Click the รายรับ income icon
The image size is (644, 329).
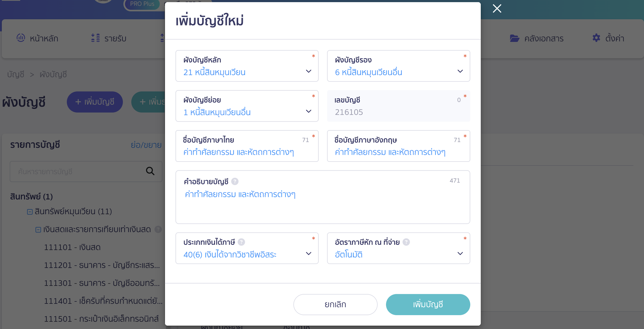pyautogui.click(x=94, y=38)
